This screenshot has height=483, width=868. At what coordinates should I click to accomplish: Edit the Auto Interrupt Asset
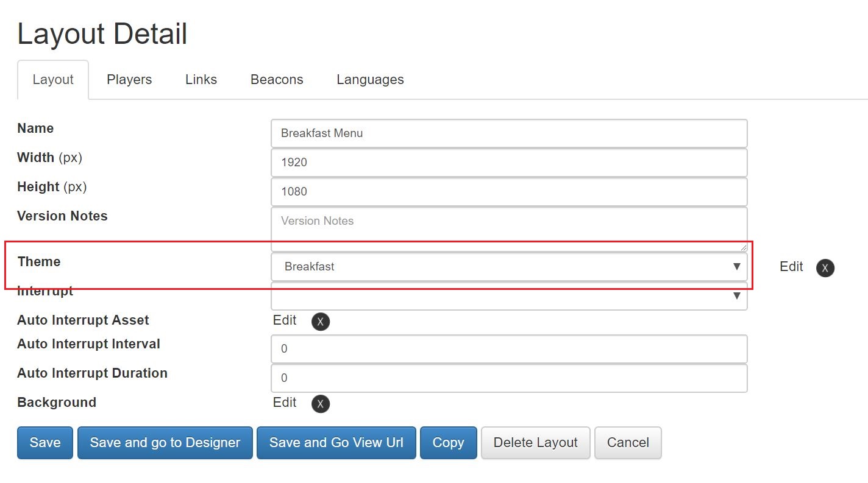tap(285, 320)
